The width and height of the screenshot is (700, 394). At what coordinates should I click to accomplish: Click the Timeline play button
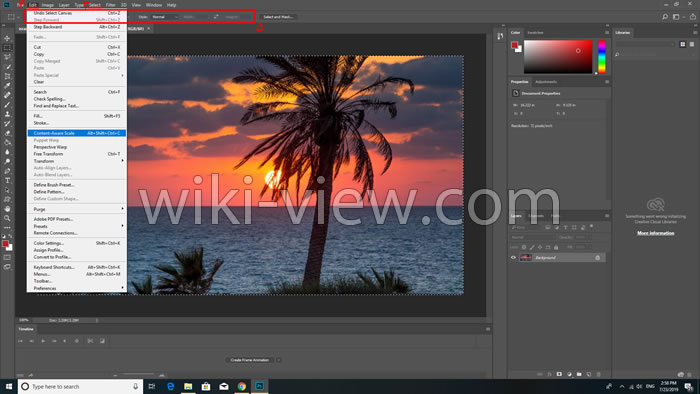pos(43,341)
